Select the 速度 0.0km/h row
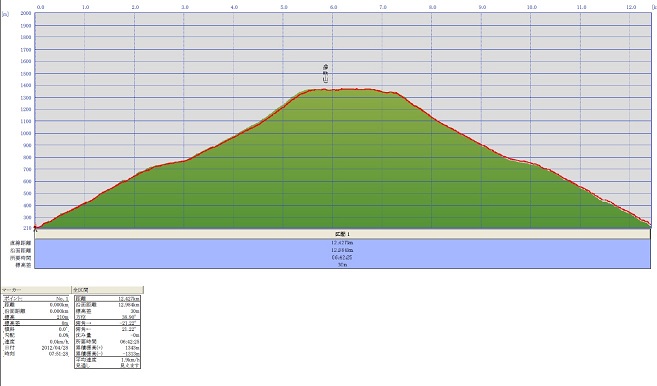Screen dimensions: 657x386 tap(36, 342)
